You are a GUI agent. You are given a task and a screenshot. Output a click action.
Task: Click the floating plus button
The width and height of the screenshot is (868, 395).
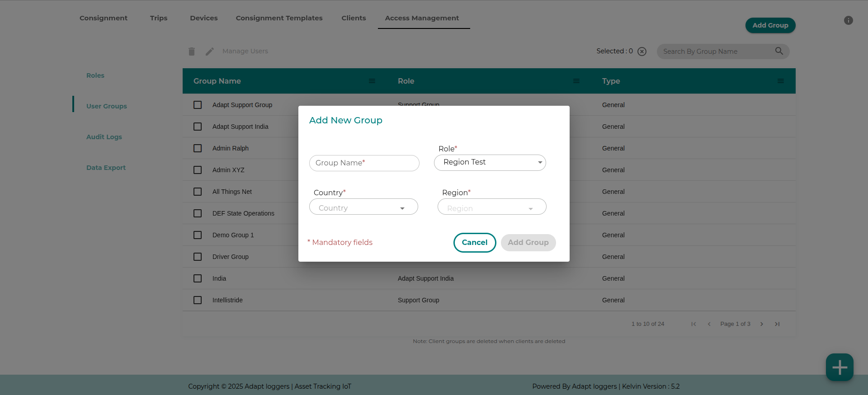840,367
